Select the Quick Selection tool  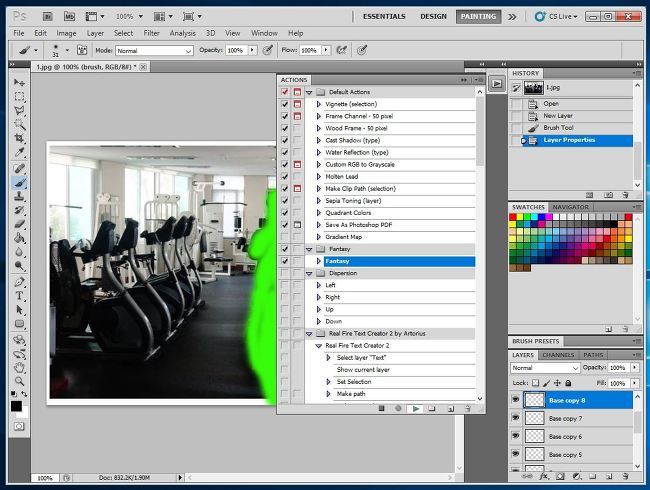(19, 124)
